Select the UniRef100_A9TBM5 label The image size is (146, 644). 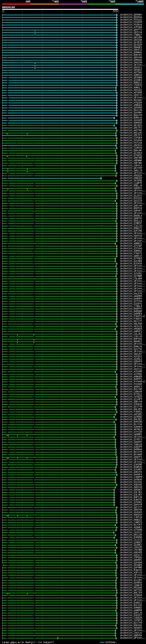pyautogui.click(x=131, y=93)
